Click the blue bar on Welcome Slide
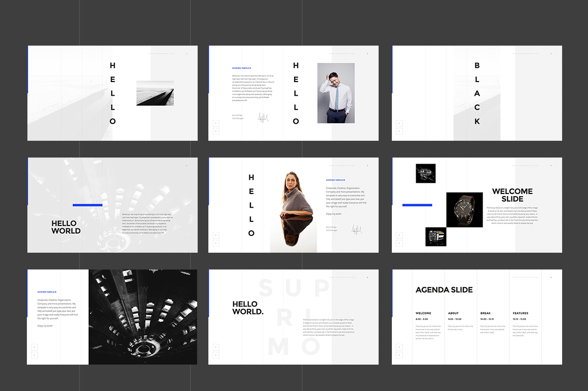 [417, 205]
